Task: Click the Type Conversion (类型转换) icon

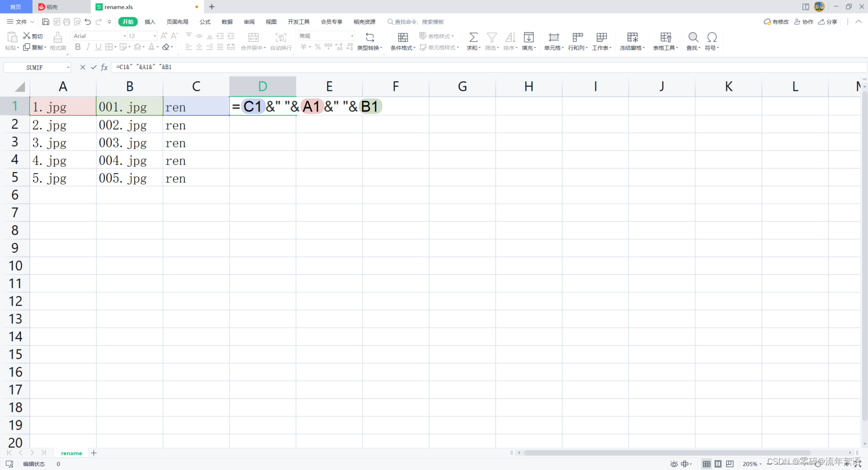Action: click(x=370, y=38)
